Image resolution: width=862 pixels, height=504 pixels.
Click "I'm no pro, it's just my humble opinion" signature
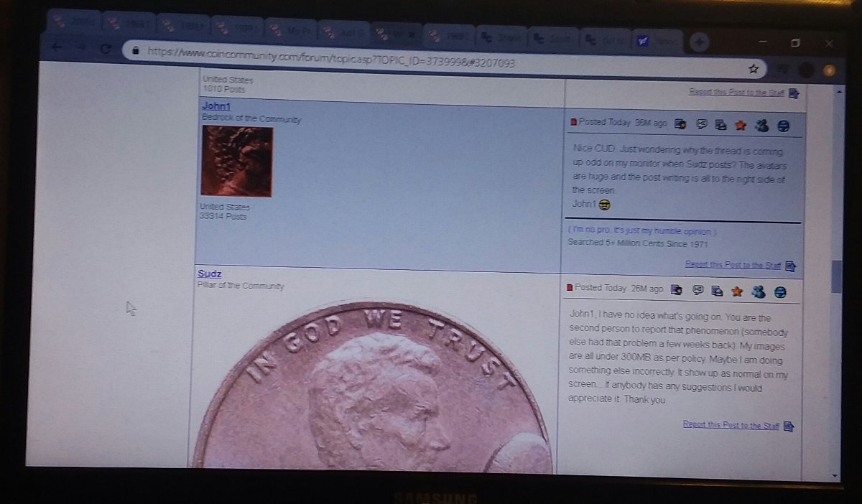pyautogui.click(x=641, y=231)
